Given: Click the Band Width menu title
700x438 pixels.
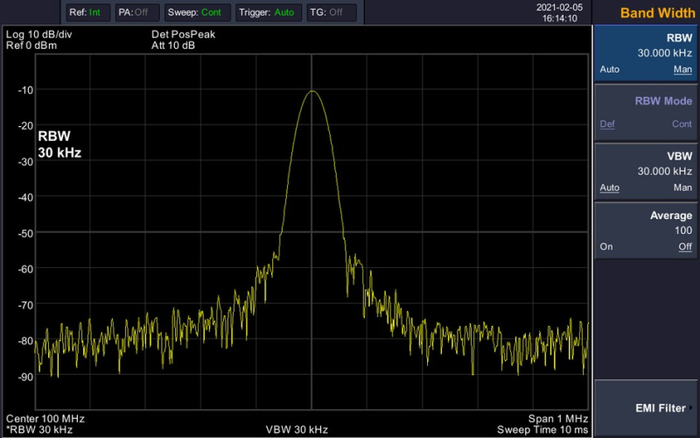Looking at the screenshot, I should 658,13.
